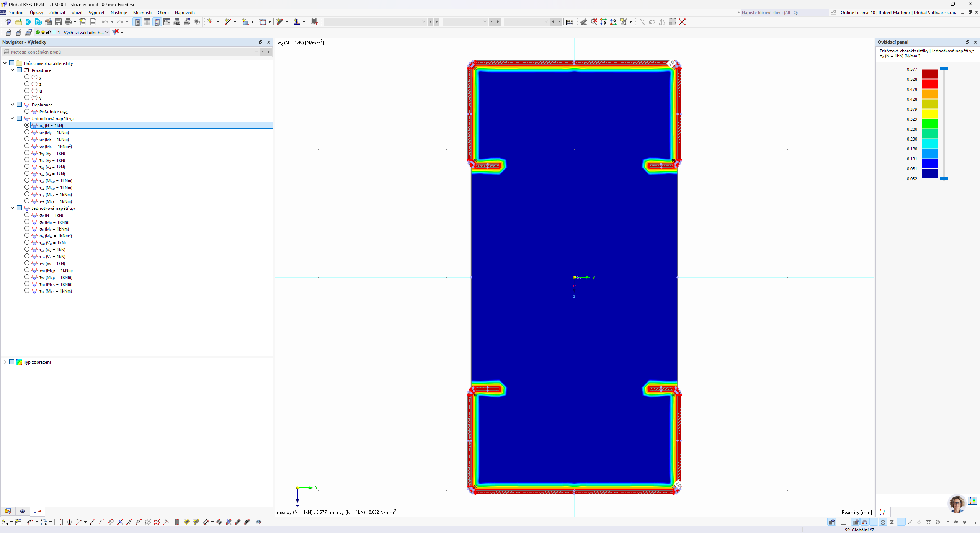Click the Save floppy disk icon

pyautogui.click(x=58, y=22)
